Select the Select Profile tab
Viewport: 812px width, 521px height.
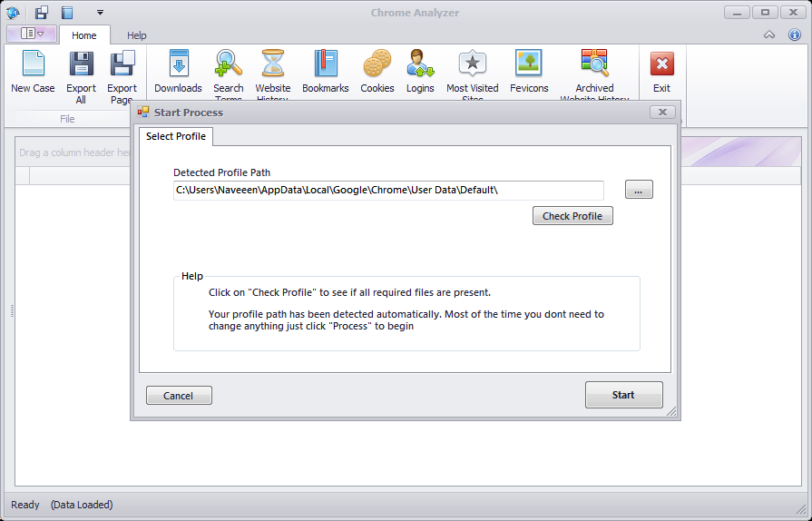[175, 136]
